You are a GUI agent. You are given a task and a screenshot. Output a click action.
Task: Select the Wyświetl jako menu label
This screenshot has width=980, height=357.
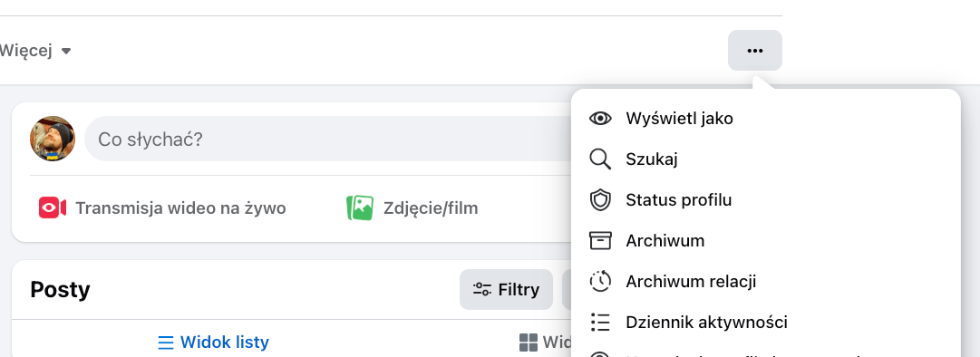click(679, 118)
